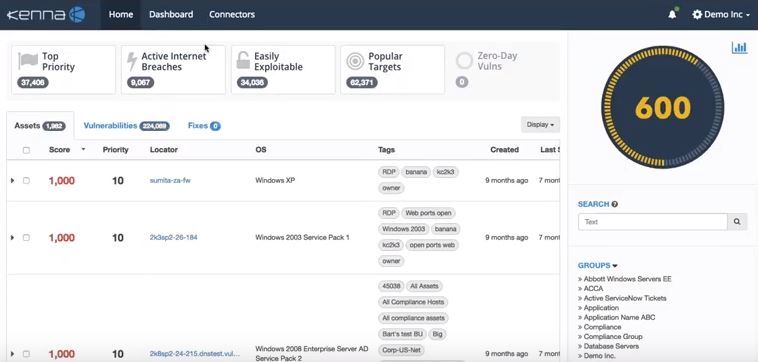Open the Demo Inc. group link
The height and width of the screenshot is (362, 758).
coord(599,356)
